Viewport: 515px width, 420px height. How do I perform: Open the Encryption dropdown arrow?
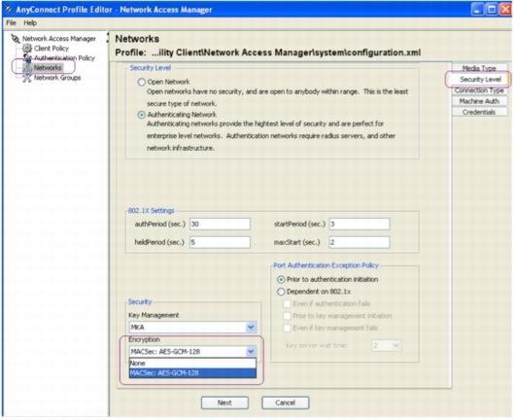tap(251, 352)
